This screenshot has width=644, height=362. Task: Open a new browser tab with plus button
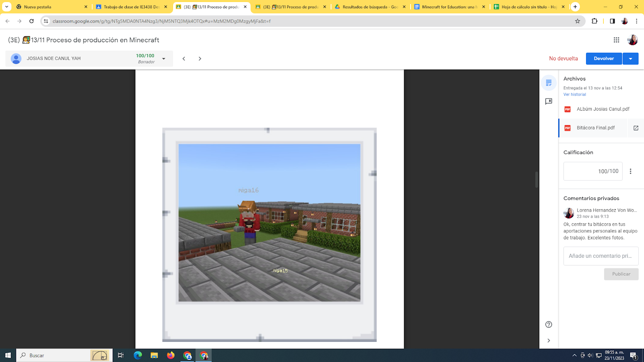pos(575,7)
